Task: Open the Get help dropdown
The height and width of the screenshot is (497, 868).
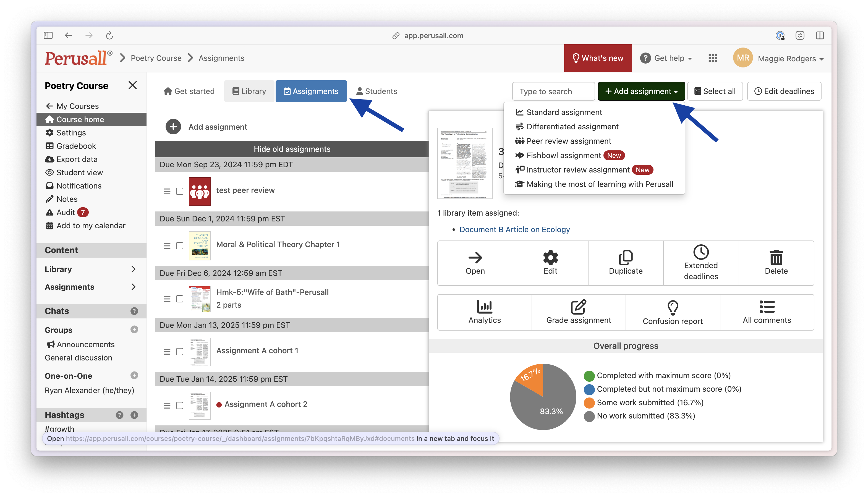Action: (666, 58)
